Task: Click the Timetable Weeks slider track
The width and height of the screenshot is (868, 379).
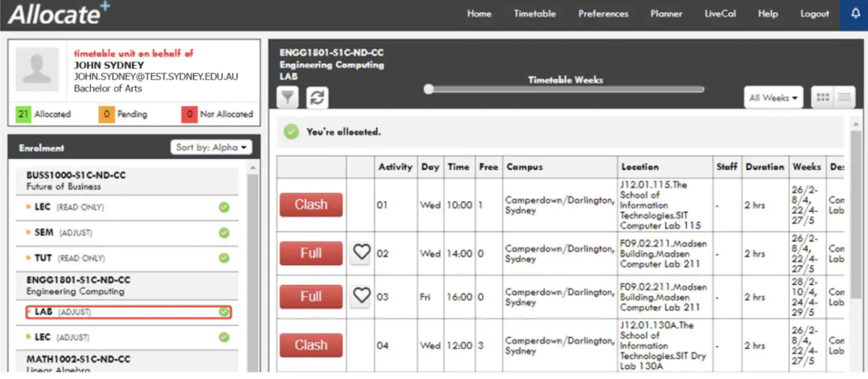Action: pos(565,89)
